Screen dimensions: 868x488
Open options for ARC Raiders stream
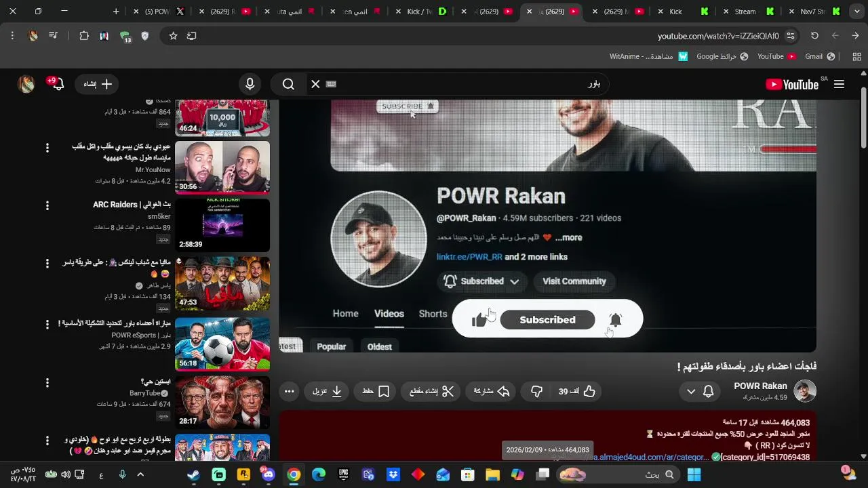(x=47, y=205)
